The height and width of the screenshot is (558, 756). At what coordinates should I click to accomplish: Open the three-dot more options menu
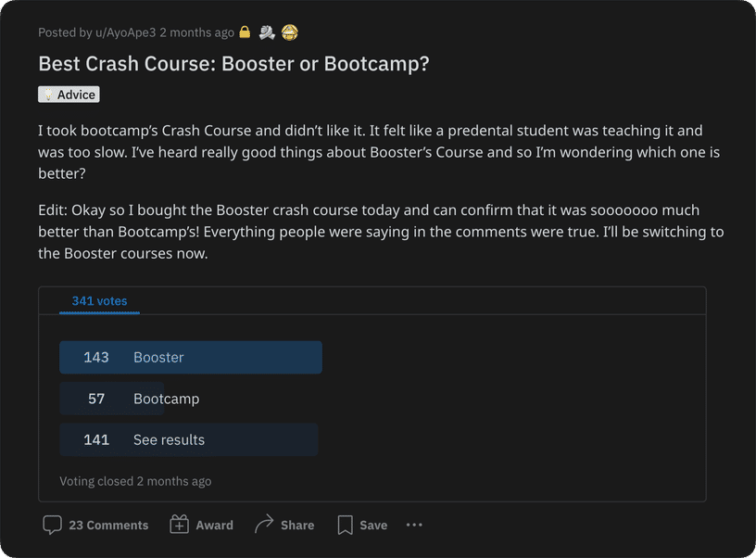(414, 525)
